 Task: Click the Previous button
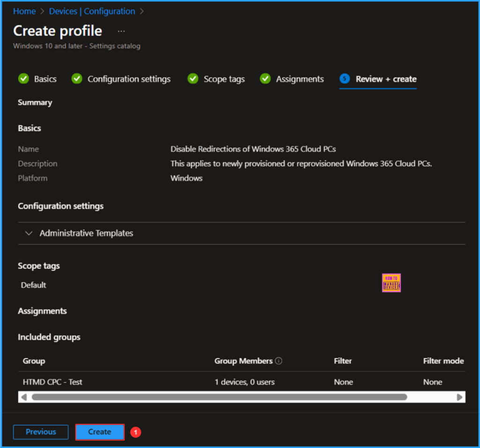pyautogui.click(x=41, y=432)
